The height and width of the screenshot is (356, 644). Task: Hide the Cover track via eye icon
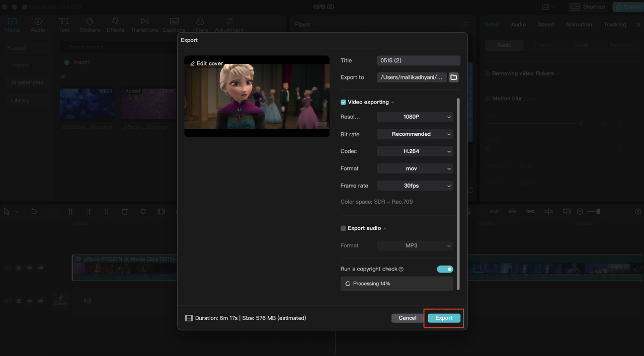pyautogui.click(x=29, y=301)
